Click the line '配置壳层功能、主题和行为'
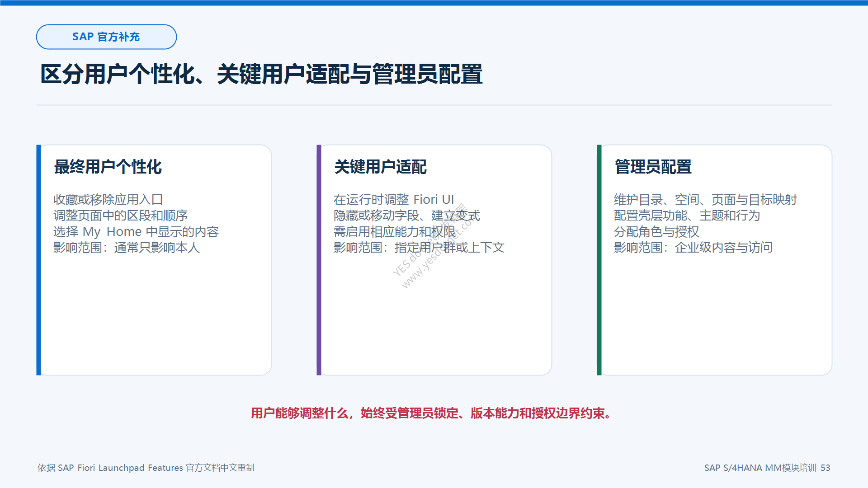 click(687, 216)
